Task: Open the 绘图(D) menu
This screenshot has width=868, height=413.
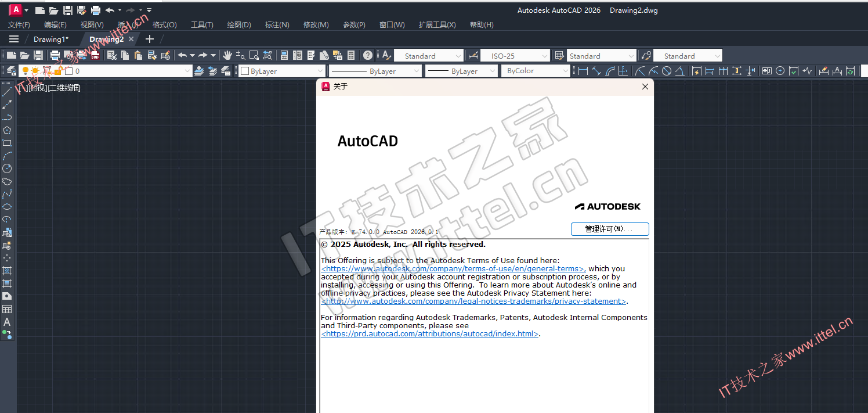Action: [239, 25]
